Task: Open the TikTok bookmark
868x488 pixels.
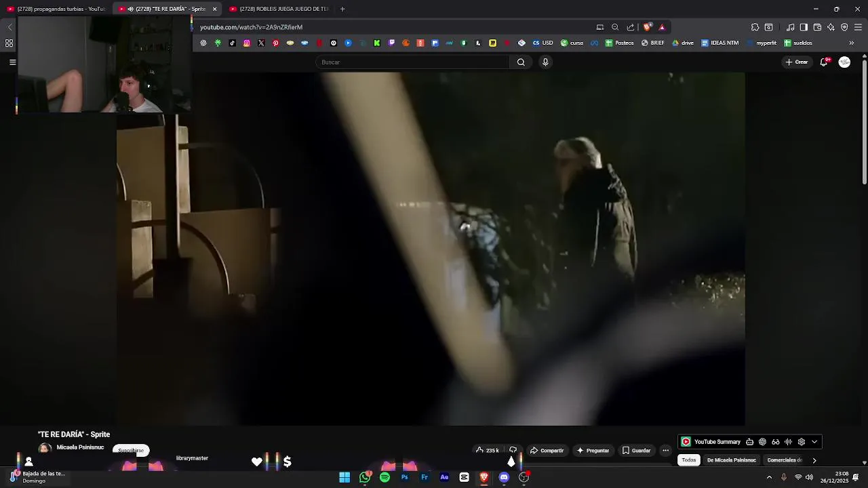Action: (233, 43)
